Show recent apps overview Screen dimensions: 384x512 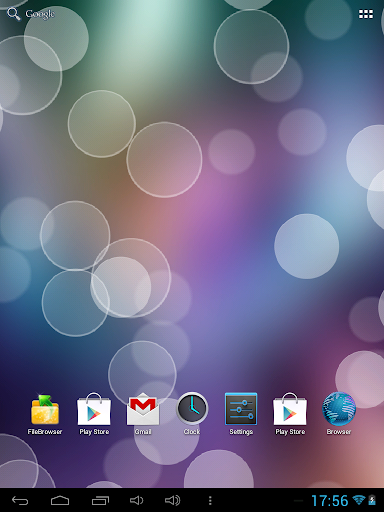coord(100,500)
